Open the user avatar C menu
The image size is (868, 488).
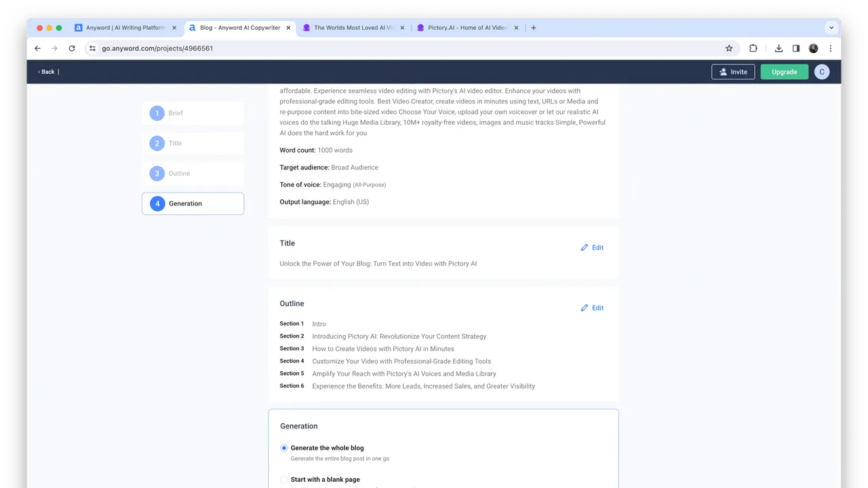pyautogui.click(x=822, y=72)
